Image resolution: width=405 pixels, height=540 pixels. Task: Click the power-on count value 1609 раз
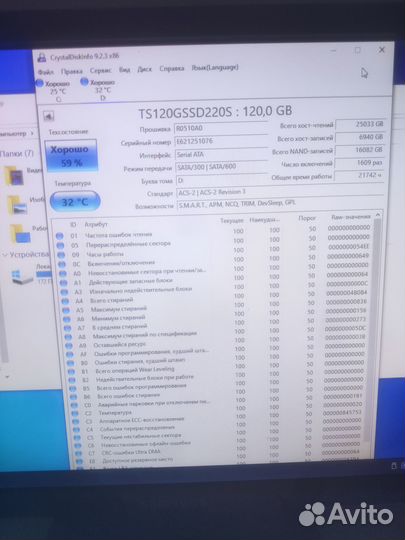tap(360, 163)
